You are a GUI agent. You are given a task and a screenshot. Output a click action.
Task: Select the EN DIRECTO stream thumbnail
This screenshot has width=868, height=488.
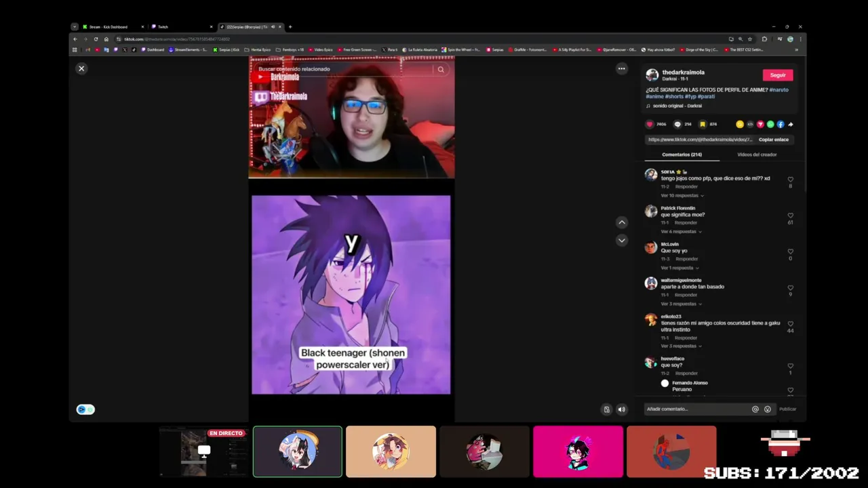[x=204, y=451]
